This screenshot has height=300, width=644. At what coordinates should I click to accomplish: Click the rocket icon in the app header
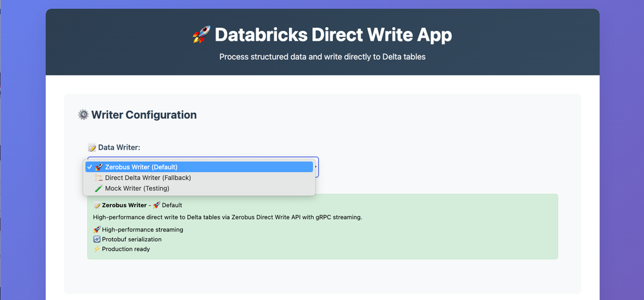click(x=201, y=35)
